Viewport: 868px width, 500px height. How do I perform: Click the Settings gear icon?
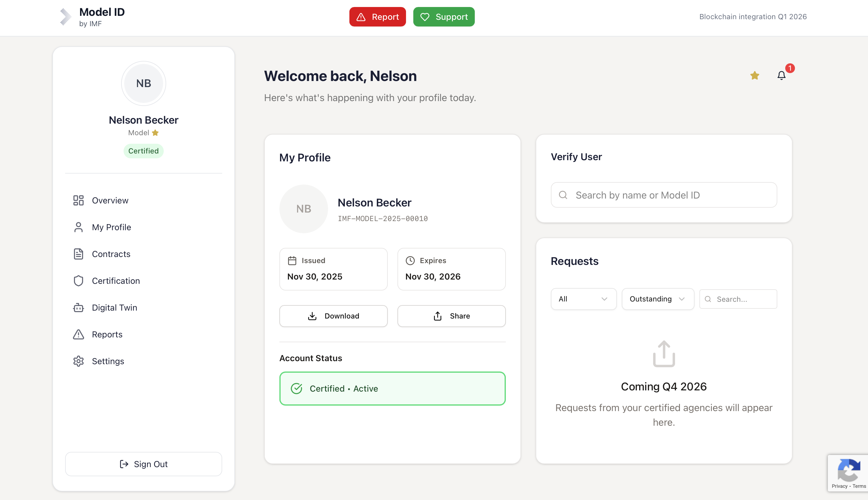(78, 361)
